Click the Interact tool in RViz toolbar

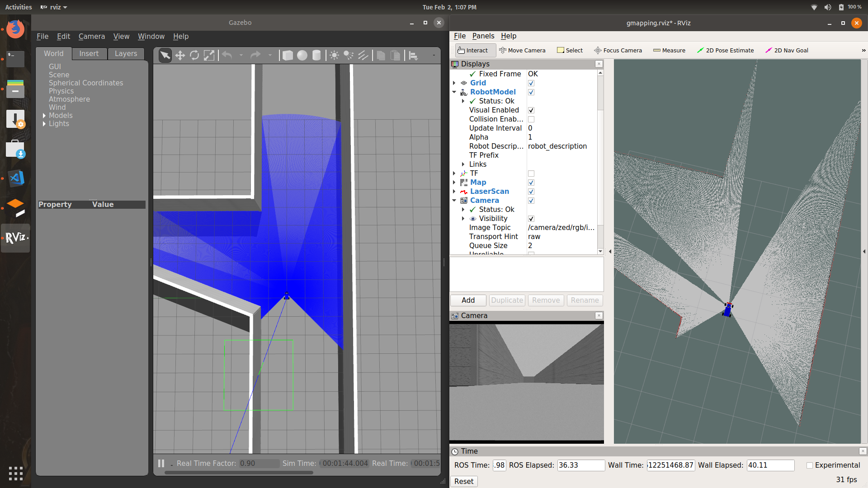[474, 50]
